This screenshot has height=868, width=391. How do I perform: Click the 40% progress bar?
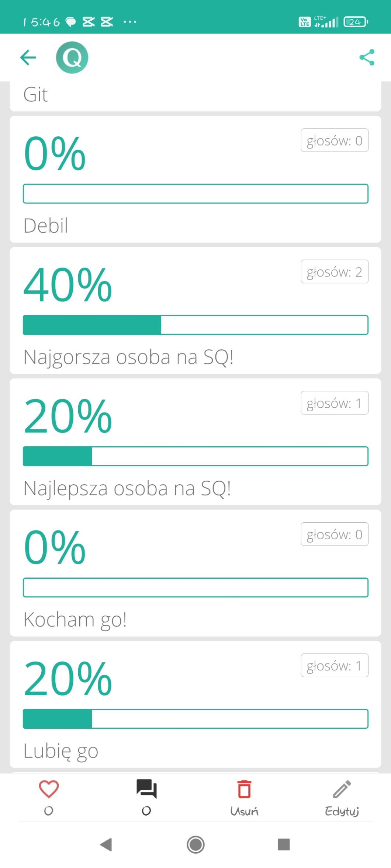(195, 325)
